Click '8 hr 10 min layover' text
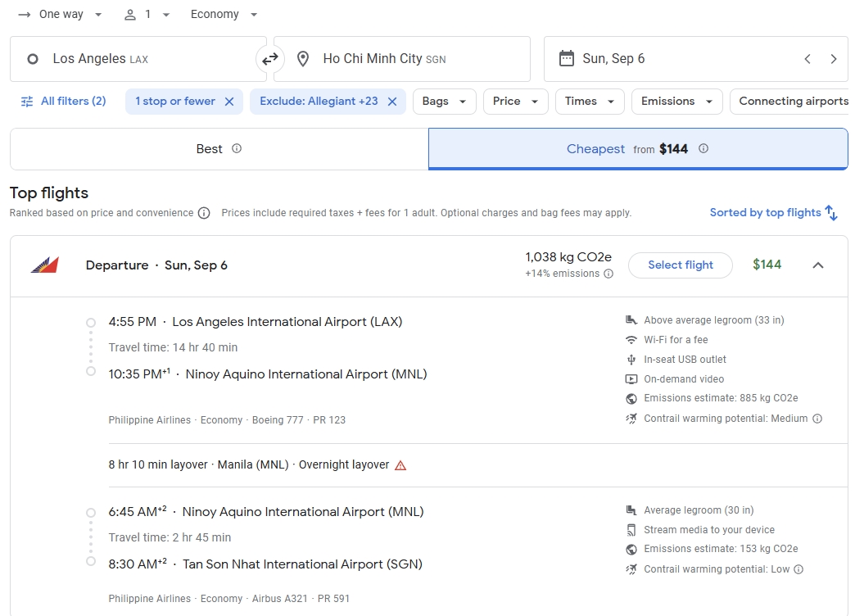Image resolution: width=855 pixels, height=616 pixels. [157, 464]
